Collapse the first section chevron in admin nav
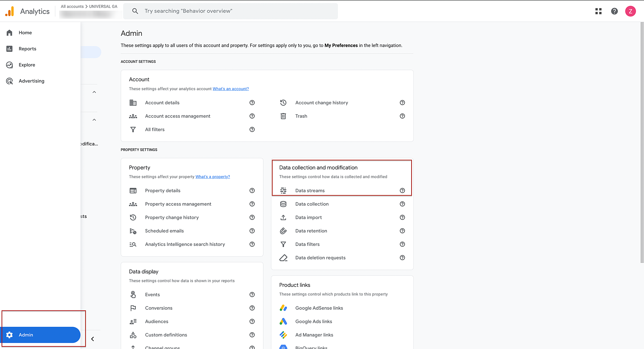The image size is (644, 349). click(94, 92)
